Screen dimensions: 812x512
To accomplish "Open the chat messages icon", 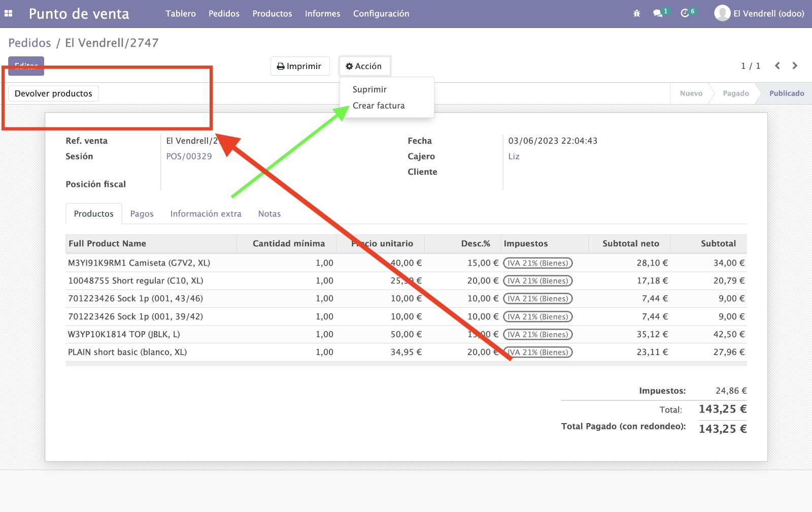I will coord(658,14).
